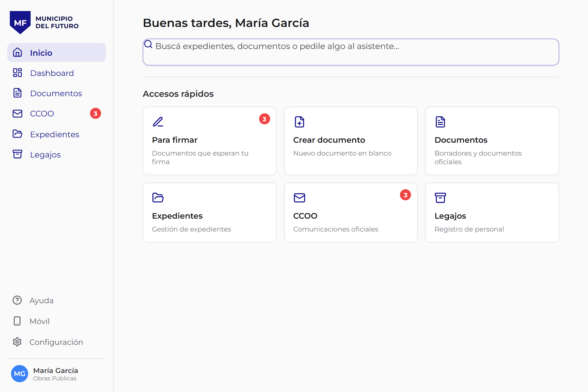Click the folder icon on Expedientes card
This screenshot has width=588, height=392.
(x=158, y=198)
